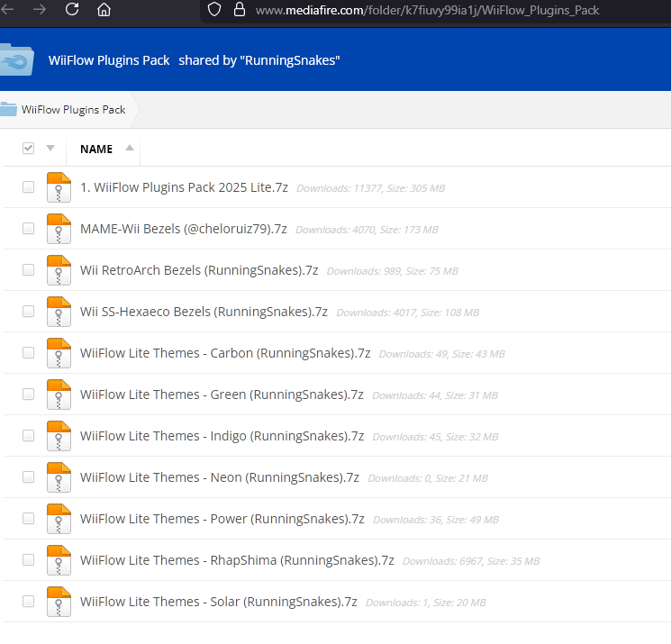This screenshot has width=671, height=644.
Task: Toggle the select-all checkbox in the header
Action: [x=28, y=148]
